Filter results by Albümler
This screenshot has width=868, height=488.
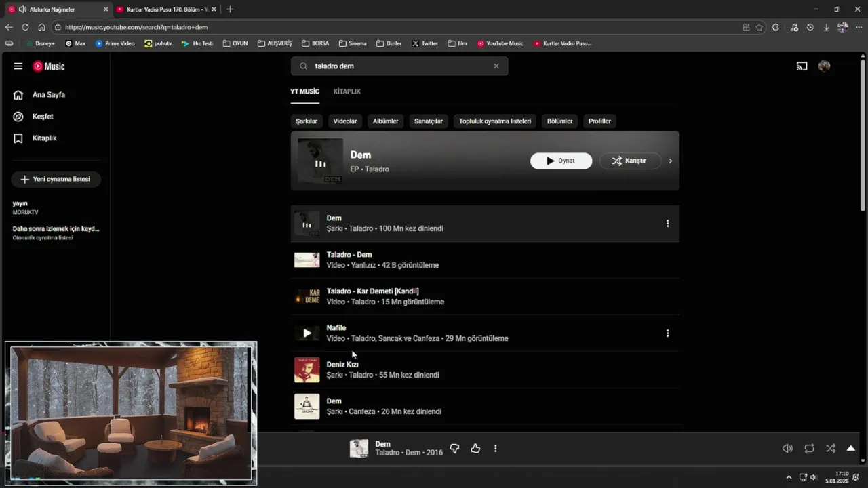tap(385, 121)
